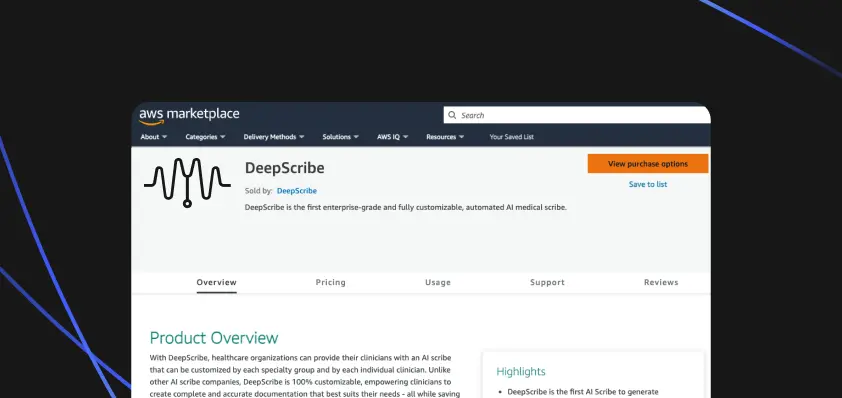Click the View purchase options button
The height and width of the screenshot is (398, 842).
tap(648, 164)
